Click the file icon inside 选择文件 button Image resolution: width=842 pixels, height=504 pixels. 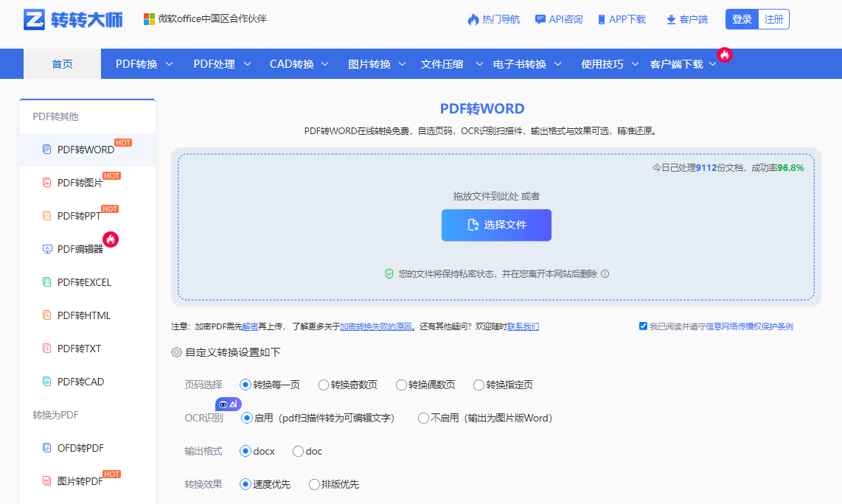click(x=473, y=225)
